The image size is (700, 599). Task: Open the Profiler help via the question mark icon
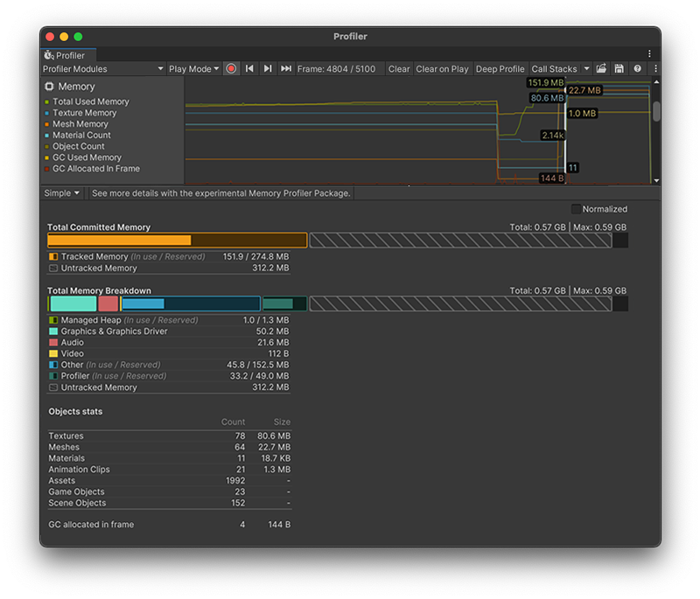(x=637, y=68)
